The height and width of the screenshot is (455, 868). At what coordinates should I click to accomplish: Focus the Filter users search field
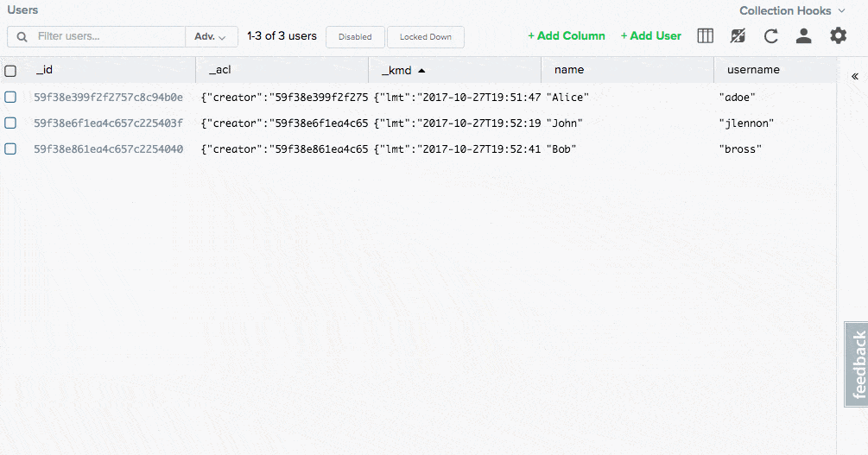pos(108,37)
